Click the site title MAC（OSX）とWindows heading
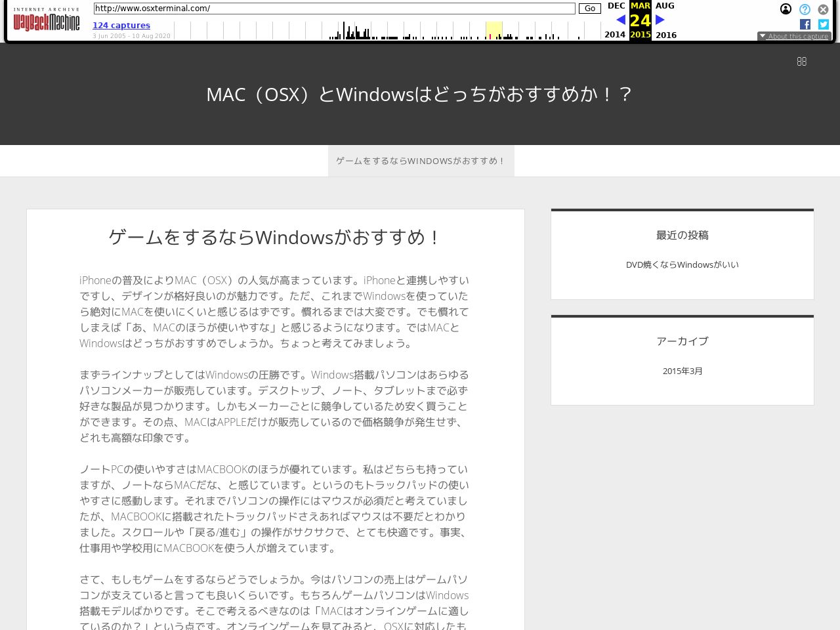This screenshot has width=840, height=630. pos(420,94)
